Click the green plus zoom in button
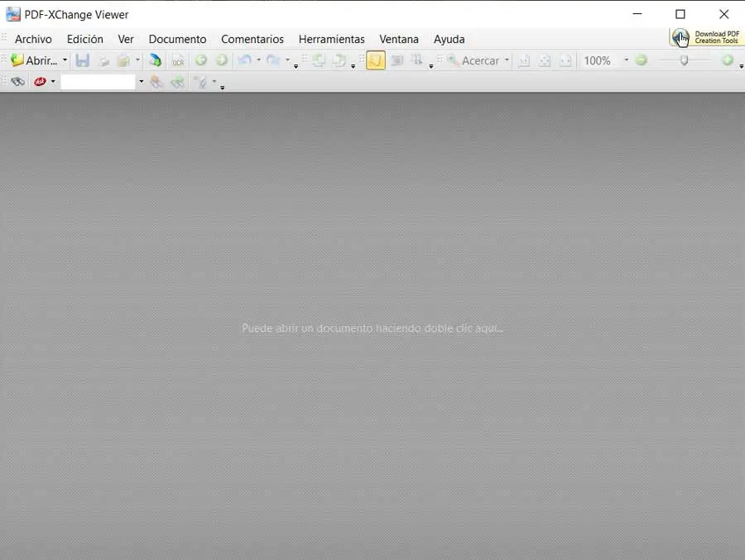The height and width of the screenshot is (560, 745). [727, 60]
